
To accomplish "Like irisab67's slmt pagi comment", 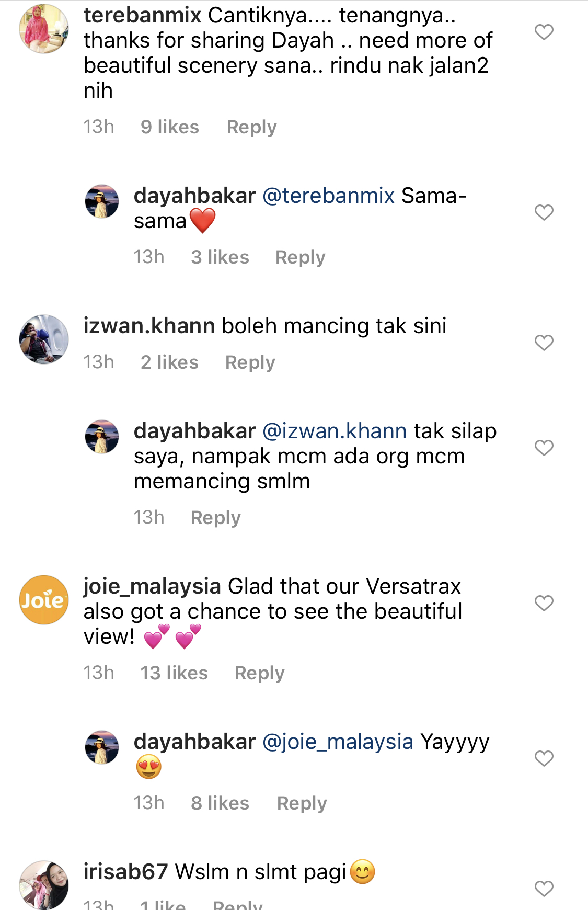I will pos(544,889).
